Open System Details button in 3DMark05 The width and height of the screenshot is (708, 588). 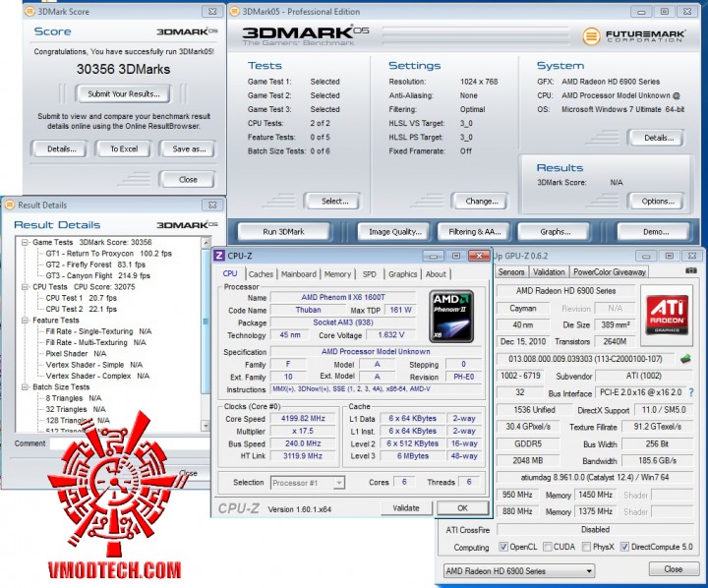(658, 138)
